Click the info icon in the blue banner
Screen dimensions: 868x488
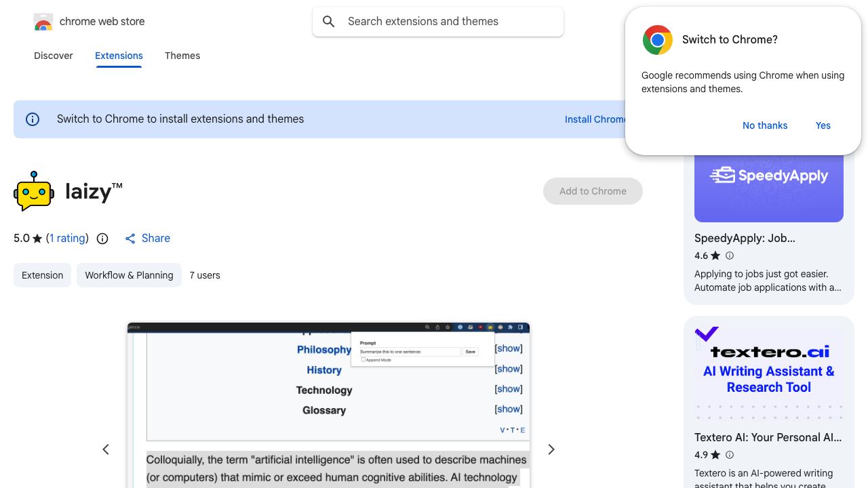(33, 119)
